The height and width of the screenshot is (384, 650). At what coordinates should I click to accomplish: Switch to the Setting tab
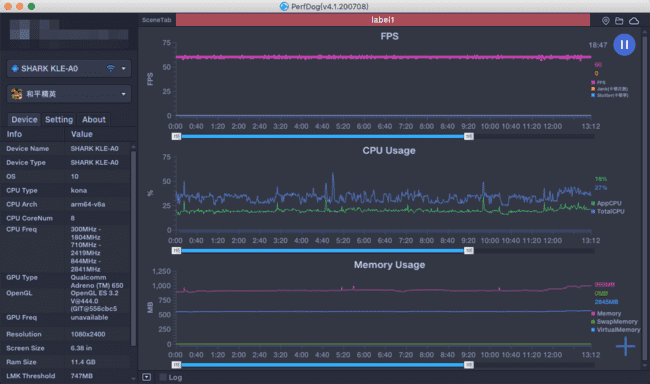(59, 119)
